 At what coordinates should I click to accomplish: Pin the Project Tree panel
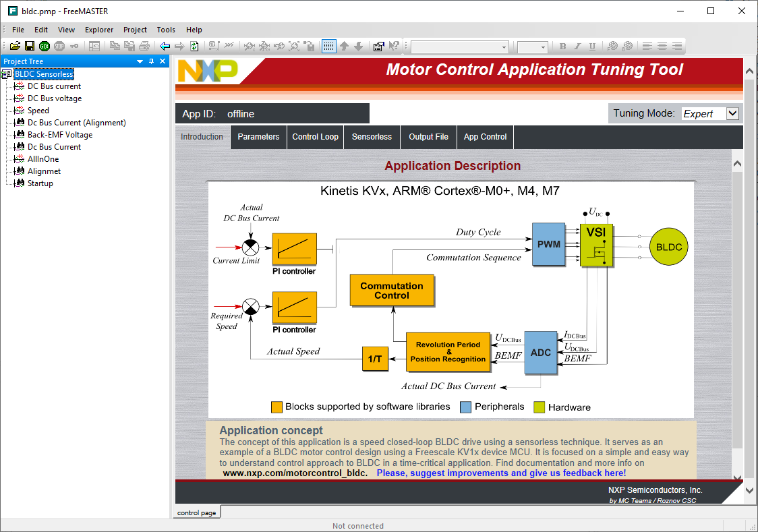(151, 61)
